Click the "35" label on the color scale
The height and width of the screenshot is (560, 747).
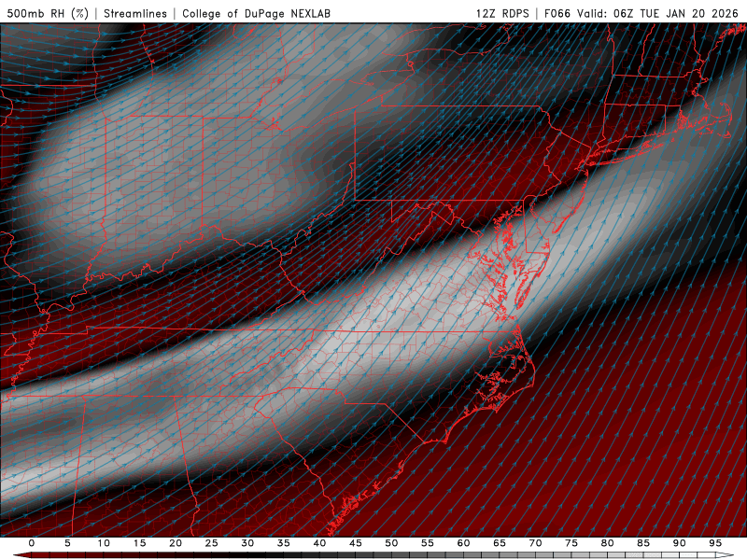(284, 543)
